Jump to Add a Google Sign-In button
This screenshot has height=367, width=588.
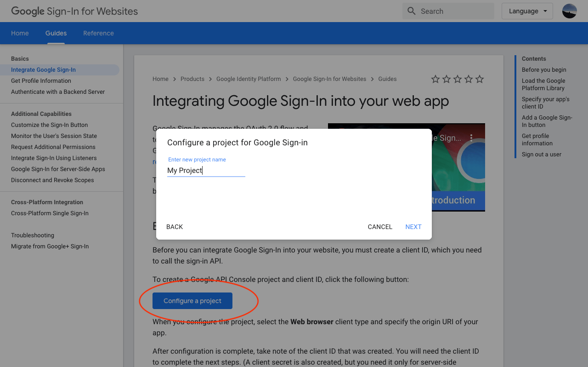547,121
